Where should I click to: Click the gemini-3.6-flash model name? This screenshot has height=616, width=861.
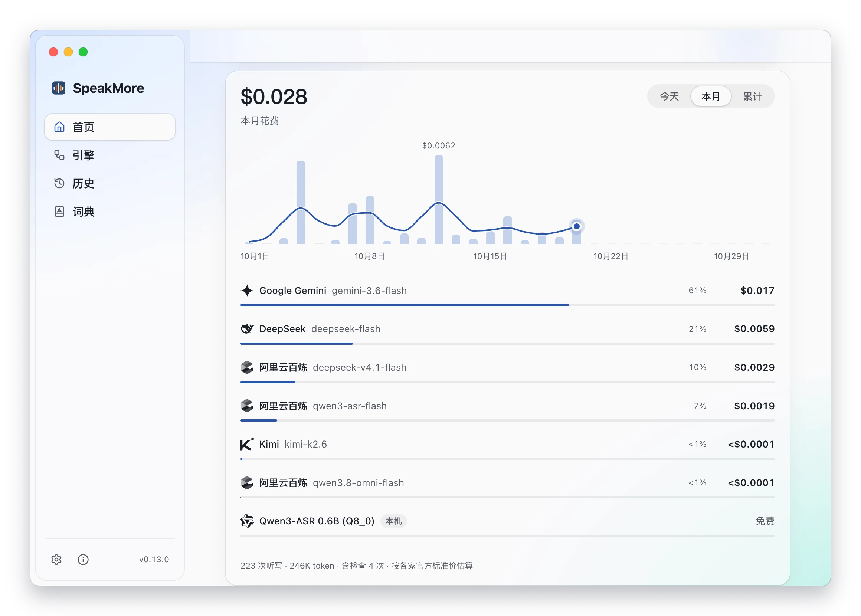coord(369,290)
